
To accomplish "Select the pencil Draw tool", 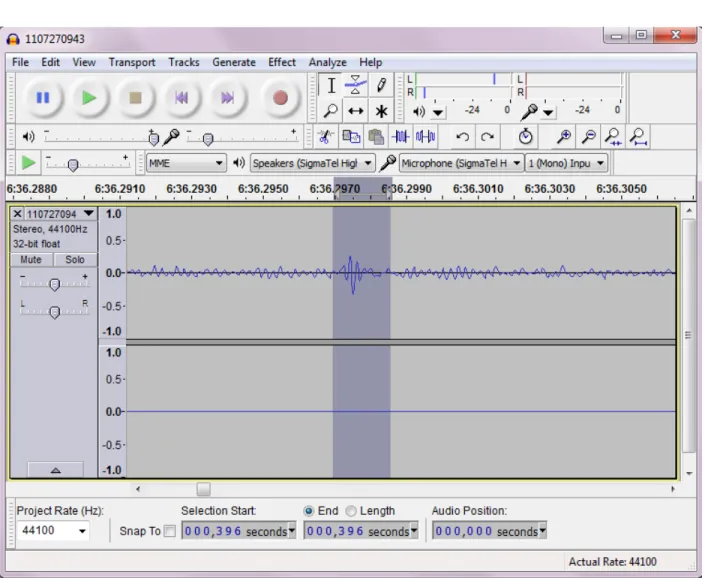I will pyautogui.click(x=381, y=85).
